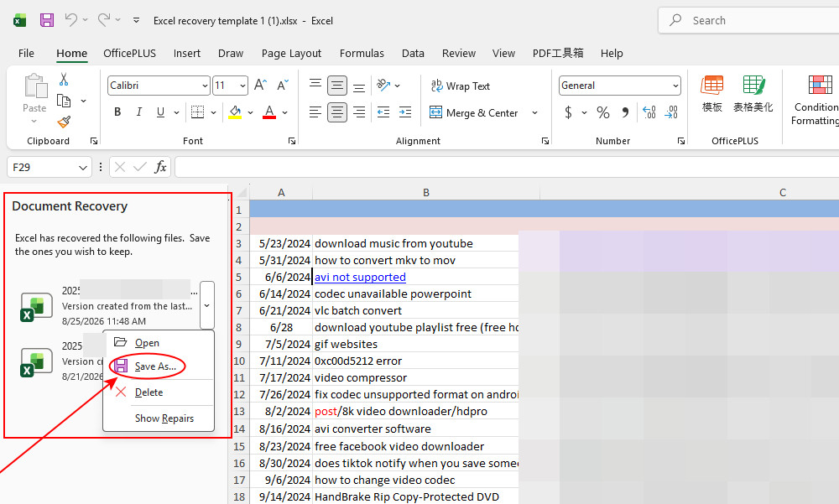Switch to the OfficePLUS tab
The width and height of the screenshot is (839, 504).
click(x=129, y=53)
